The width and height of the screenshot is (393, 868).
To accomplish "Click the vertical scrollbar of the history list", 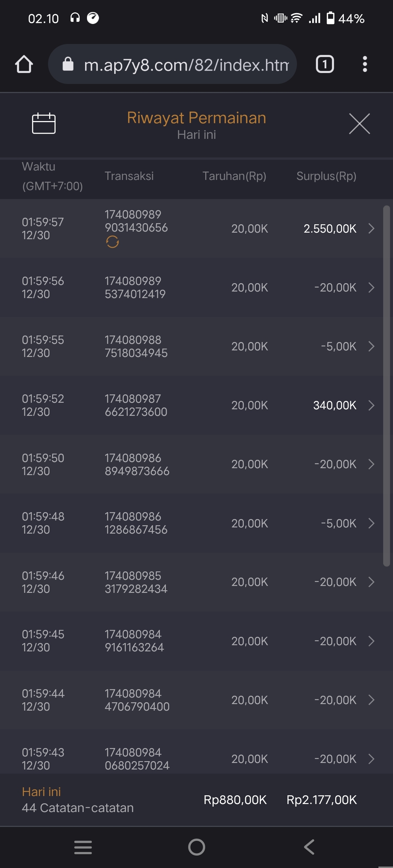I will [386, 385].
